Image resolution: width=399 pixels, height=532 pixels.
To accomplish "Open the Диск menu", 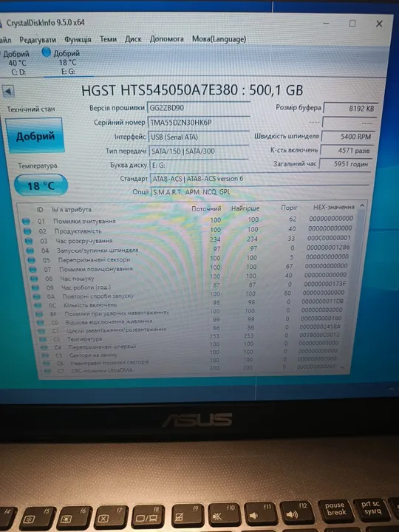I will (133, 39).
